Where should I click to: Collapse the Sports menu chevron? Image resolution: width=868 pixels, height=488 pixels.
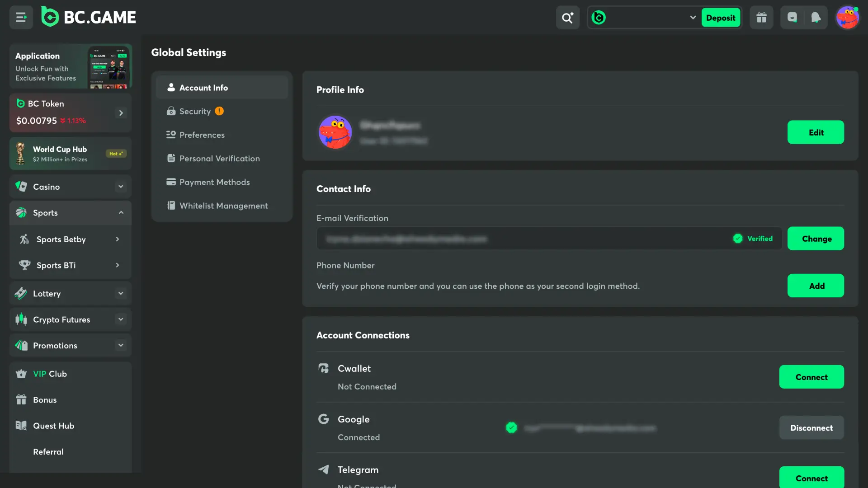point(121,213)
